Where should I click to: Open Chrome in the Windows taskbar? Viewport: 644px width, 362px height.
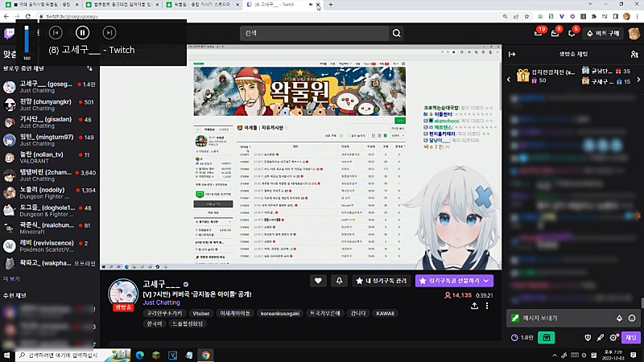(x=206, y=356)
